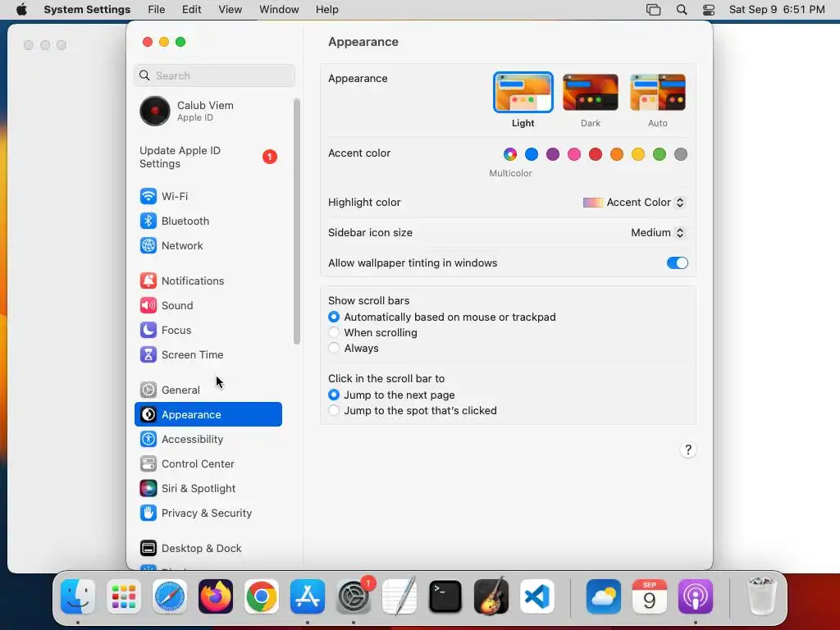This screenshot has height=630, width=840.
Task: Open Terminal from the Dock
Action: point(445,596)
